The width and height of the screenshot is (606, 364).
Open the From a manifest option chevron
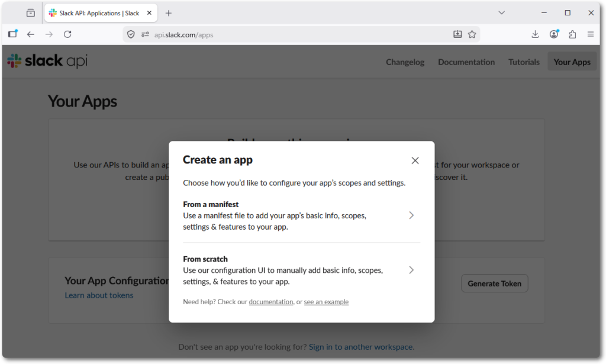pos(411,215)
